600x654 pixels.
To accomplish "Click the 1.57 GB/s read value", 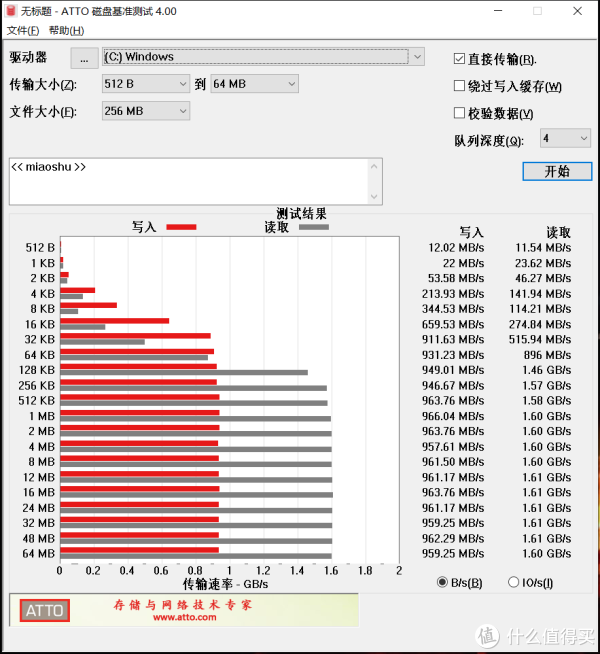I will pos(547,385).
